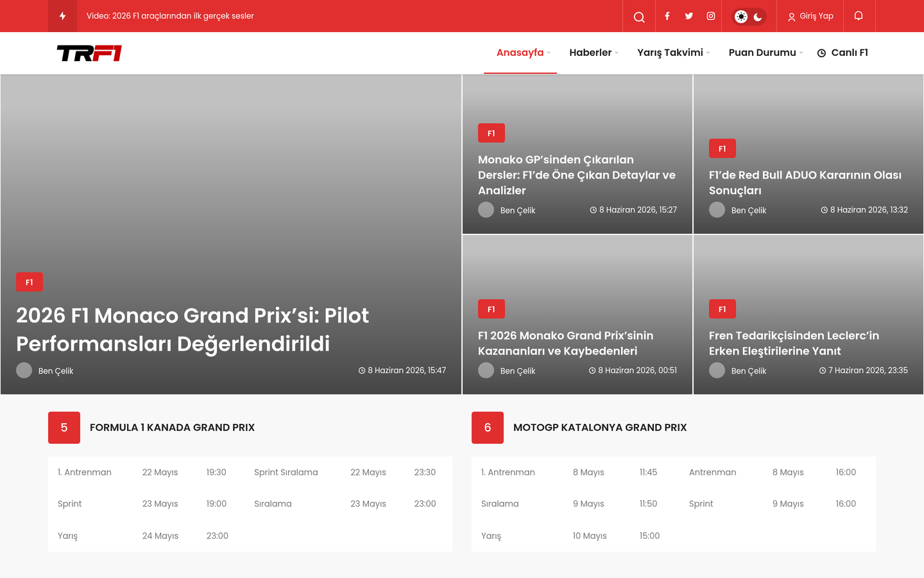Screen dimensions: 924x578
Task: Click the red number 5 round badge
Action: point(64,428)
